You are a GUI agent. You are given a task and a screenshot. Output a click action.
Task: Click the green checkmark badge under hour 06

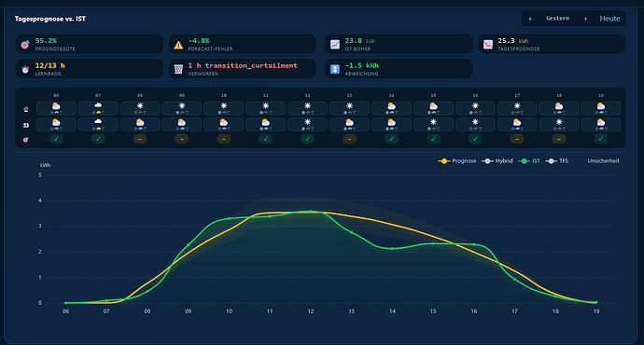[x=56, y=139]
